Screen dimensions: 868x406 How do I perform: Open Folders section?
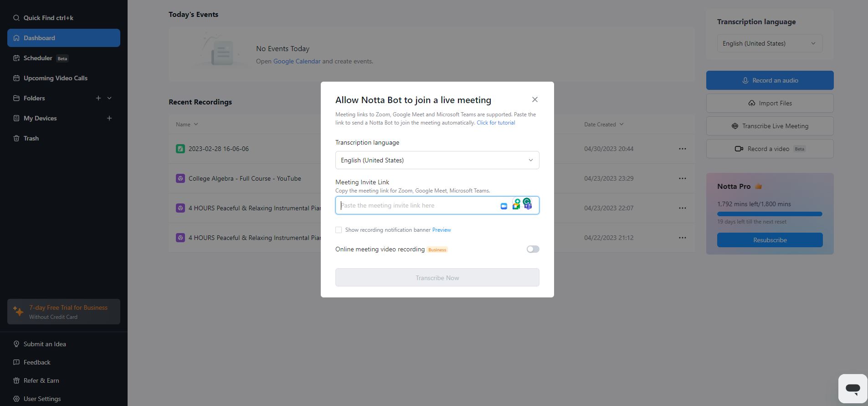pyautogui.click(x=34, y=98)
